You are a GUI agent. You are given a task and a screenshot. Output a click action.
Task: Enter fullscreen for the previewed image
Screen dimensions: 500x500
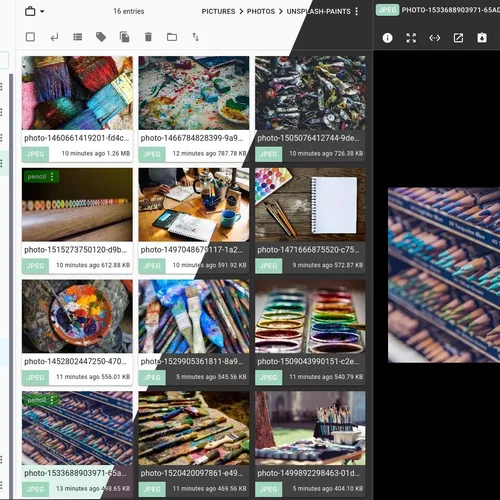coord(411,38)
